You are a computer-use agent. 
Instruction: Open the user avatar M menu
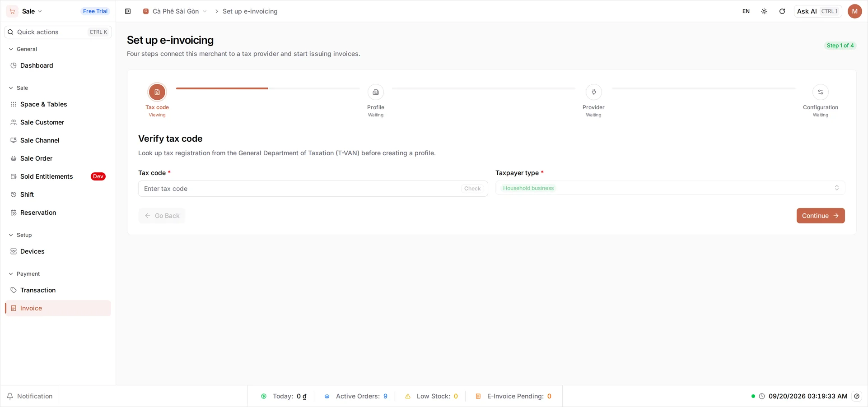(x=854, y=11)
